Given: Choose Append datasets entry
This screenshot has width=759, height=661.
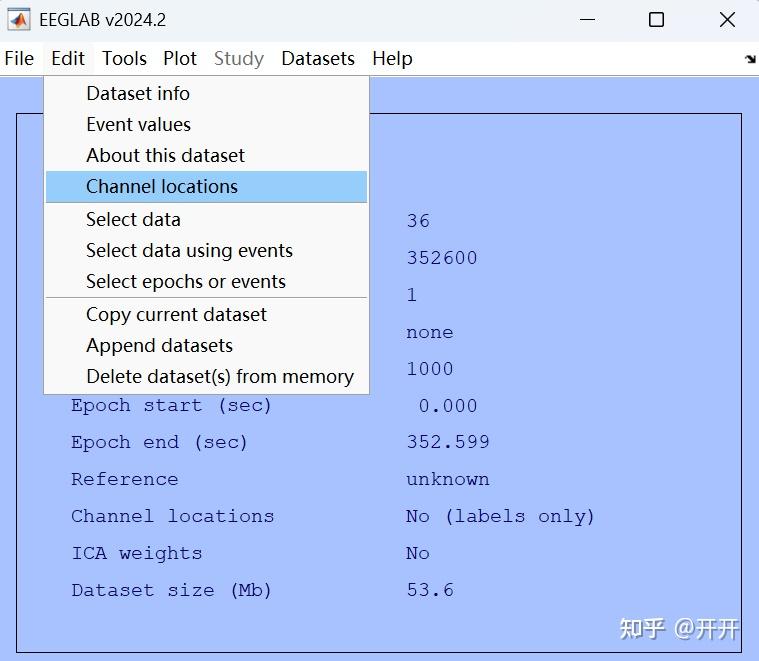Looking at the screenshot, I should click(x=207, y=346).
